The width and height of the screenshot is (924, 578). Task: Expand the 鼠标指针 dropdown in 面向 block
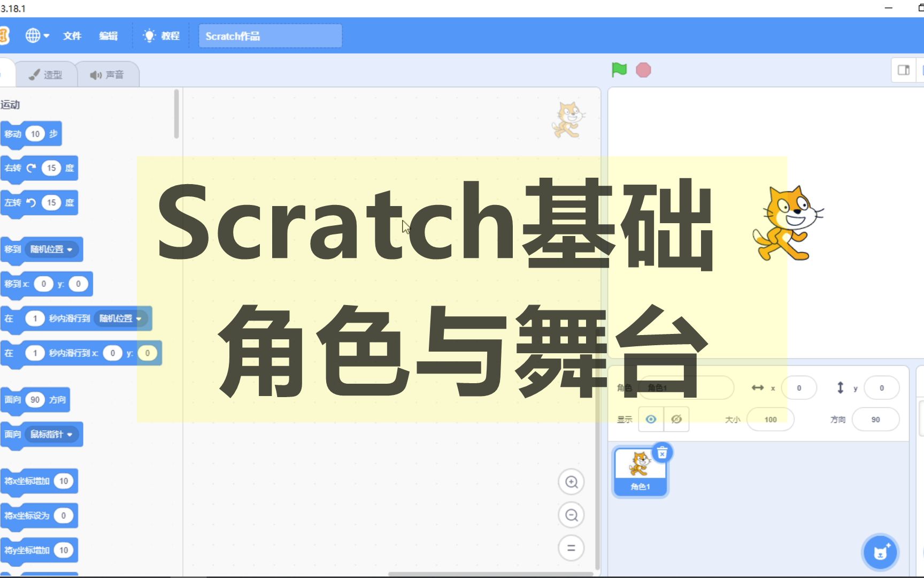pyautogui.click(x=52, y=435)
